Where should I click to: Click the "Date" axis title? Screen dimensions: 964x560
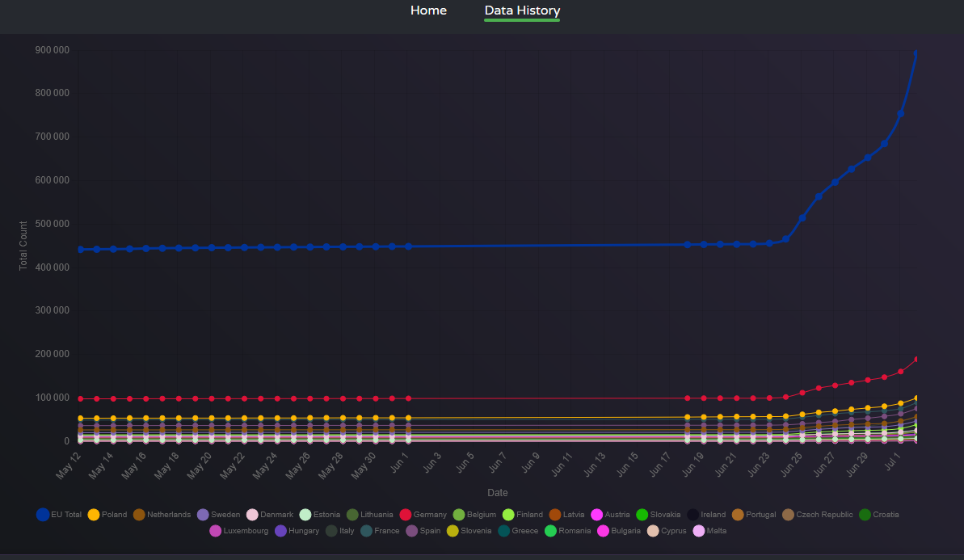(x=498, y=492)
